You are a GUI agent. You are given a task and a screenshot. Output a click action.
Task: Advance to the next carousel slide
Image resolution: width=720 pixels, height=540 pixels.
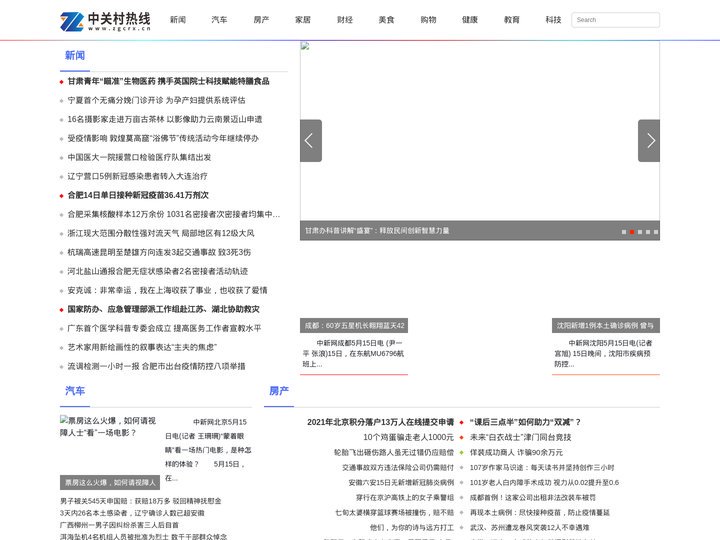pos(649,141)
